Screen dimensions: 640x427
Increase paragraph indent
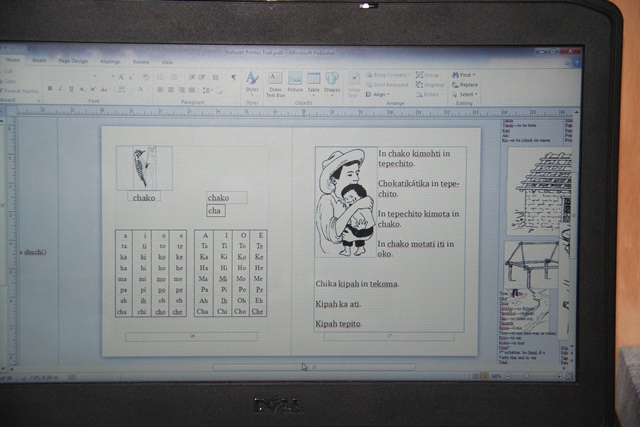(x=202, y=77)
